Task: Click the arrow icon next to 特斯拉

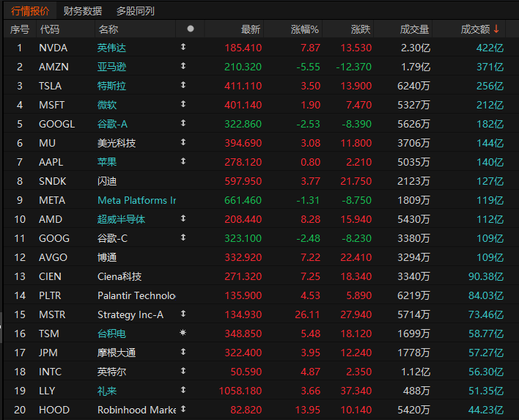Action: pos(183,85)
